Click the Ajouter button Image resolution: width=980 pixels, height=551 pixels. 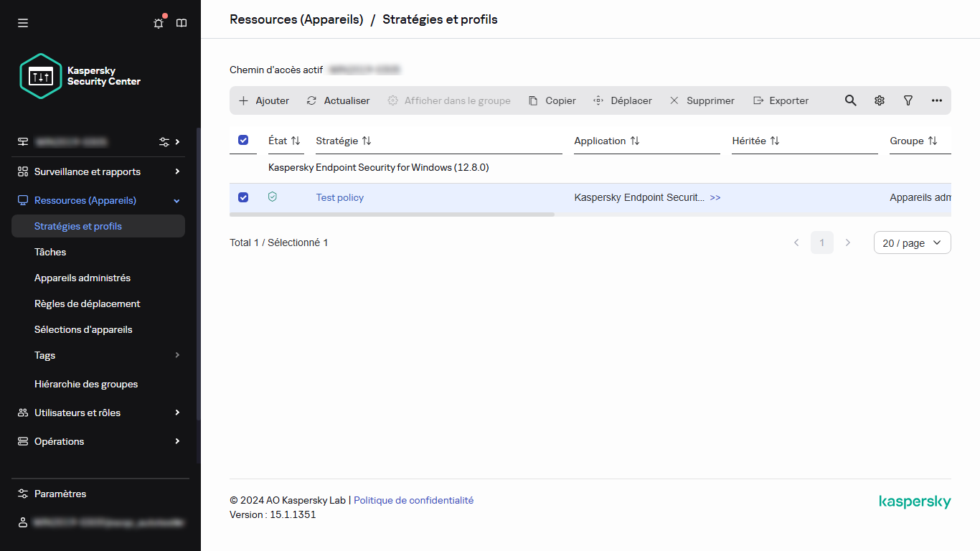tap(264, 100)
